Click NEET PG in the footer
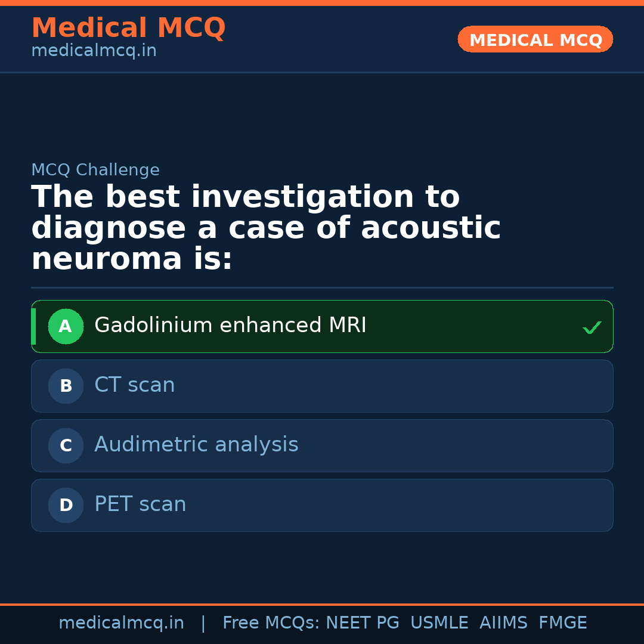644x644 pixels. coord(363,623)
